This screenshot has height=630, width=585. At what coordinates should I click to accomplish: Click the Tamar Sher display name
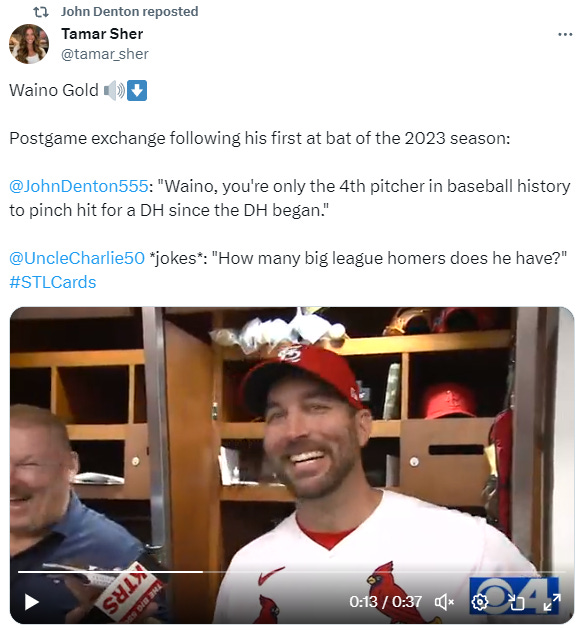pyautogui.click(x=102, y=34)
